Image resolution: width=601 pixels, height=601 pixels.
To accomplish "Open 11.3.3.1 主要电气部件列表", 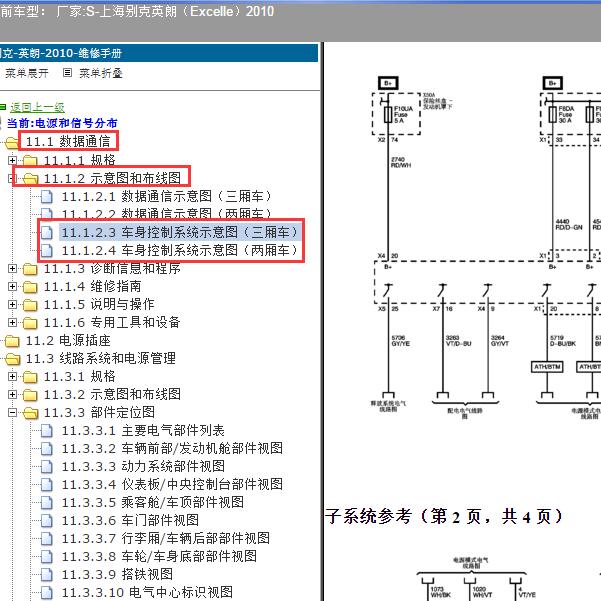I will pyautogui.click(x=143, y=430).
